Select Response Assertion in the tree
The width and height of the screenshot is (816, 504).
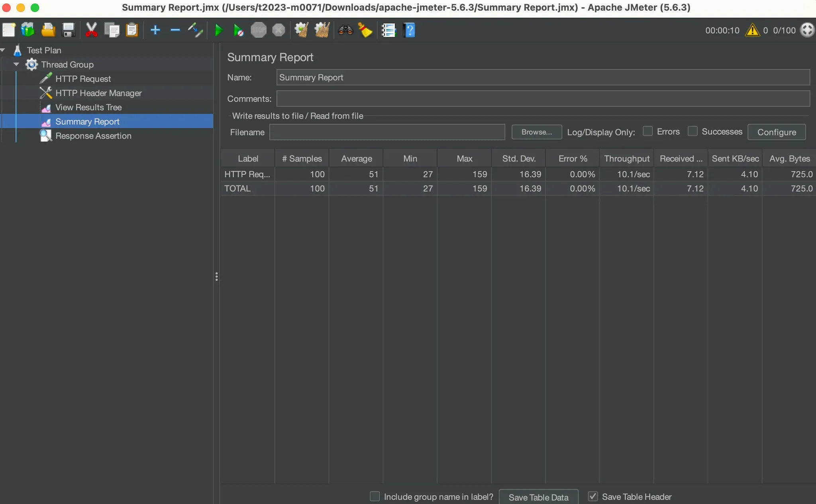click(x=93, y=136)
